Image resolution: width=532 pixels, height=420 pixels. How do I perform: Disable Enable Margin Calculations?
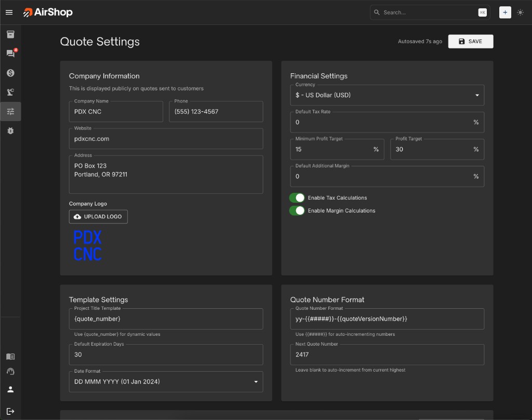(x=297, y=211)
